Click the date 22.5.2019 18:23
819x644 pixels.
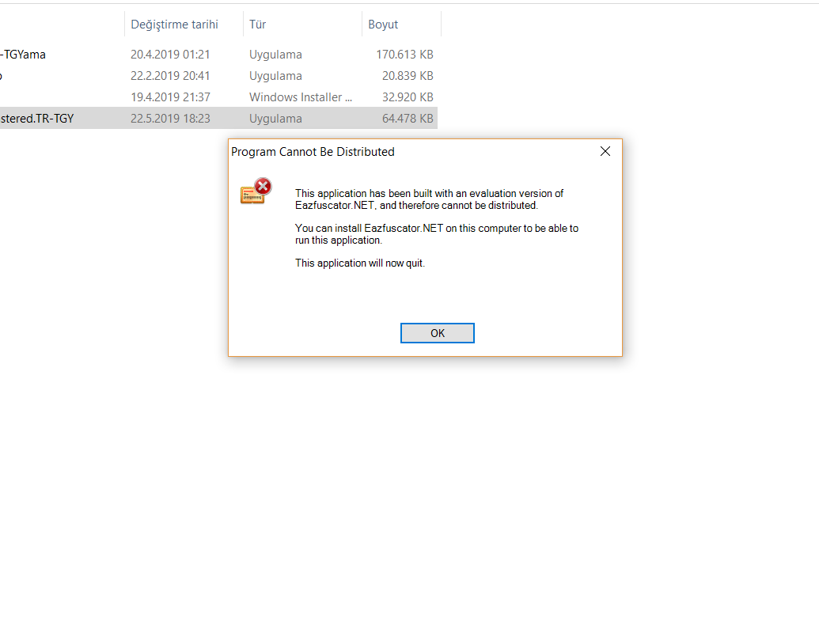170,119
